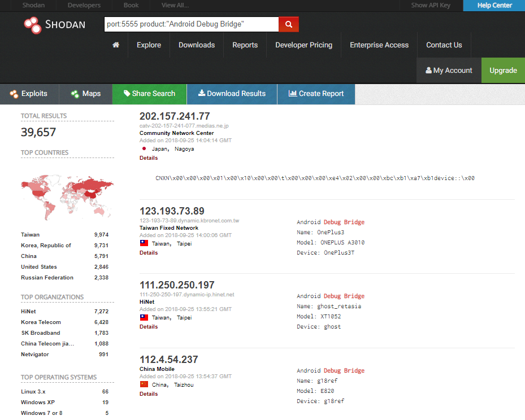The width and height of the screenshot is (525, 420).
Task: Open the Help Center
Action: [493, 5]
